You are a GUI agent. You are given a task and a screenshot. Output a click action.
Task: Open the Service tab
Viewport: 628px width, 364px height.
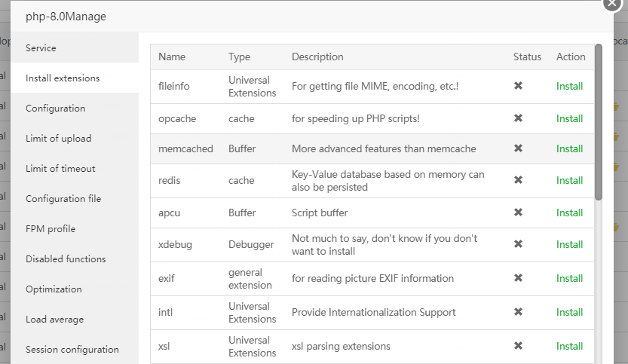click(x=41, y=48)
